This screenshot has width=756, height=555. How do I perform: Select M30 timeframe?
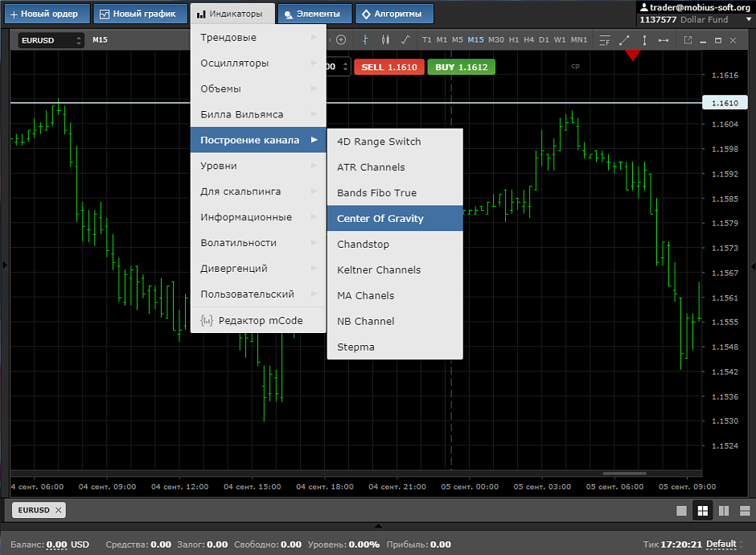click(496, 40)
